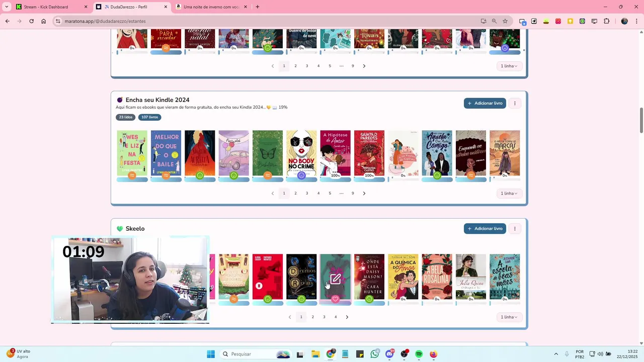Open the browser Extensions puzzle icon
Screen dimensions: 644x362
[x=606, y=21]
